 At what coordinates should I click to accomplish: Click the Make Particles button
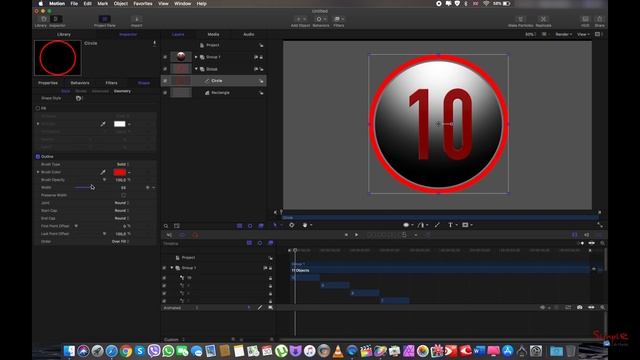coord(520,19)
